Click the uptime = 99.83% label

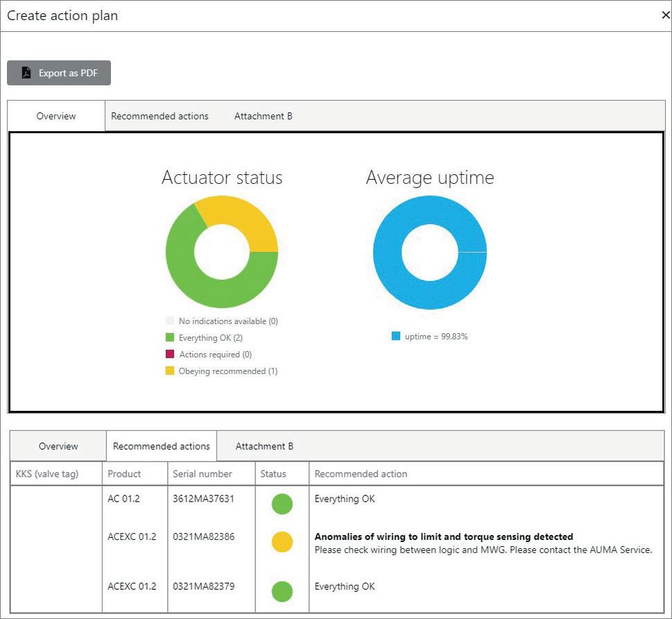pos(436,337)
